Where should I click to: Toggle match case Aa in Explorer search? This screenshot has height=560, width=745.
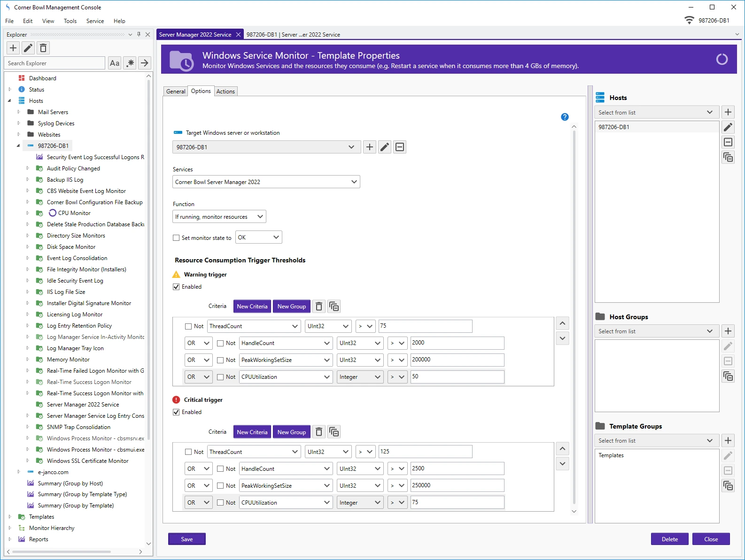pos(115,63)
